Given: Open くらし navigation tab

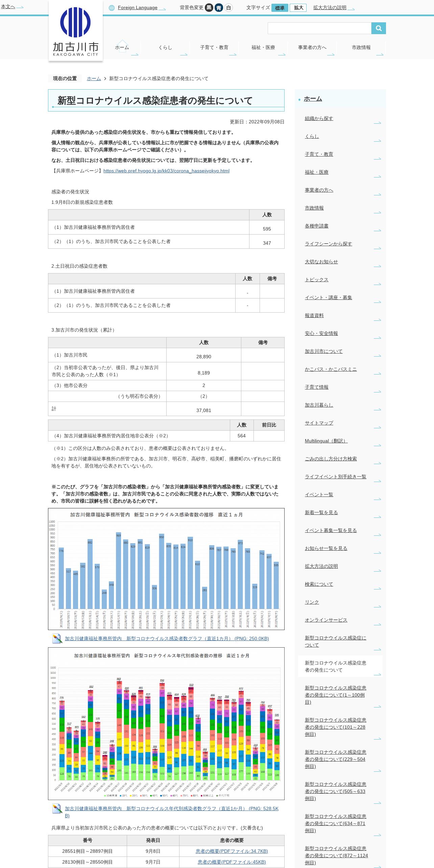Looking at the screenshot, I should pyautogui.click(x=165, y=48).
